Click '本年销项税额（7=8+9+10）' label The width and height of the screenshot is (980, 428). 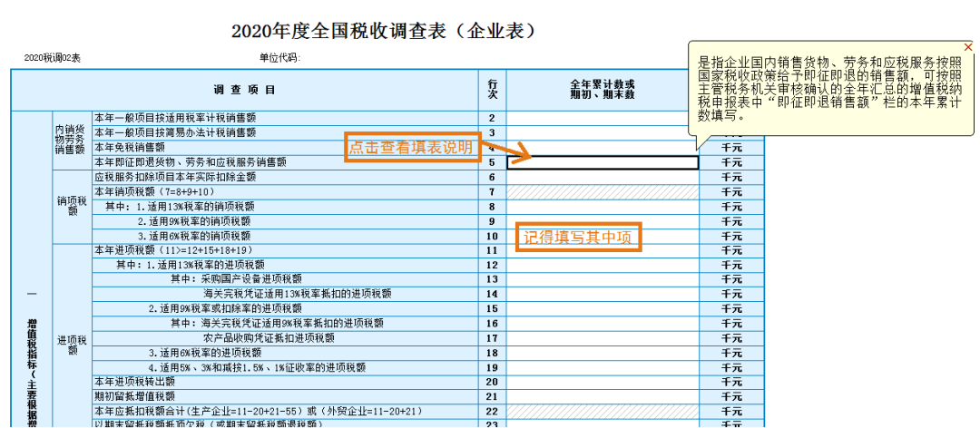click(153, 192)
